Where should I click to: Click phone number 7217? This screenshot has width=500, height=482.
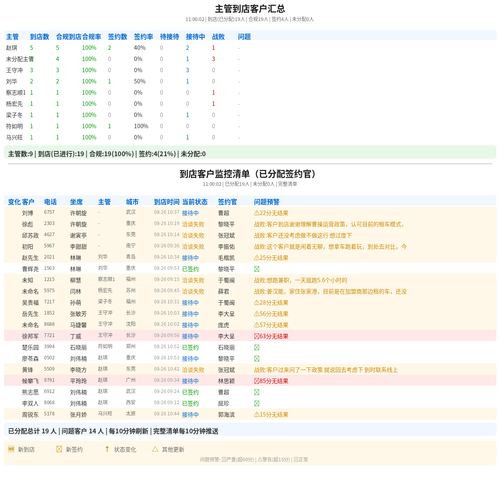[x=49, y=302]
